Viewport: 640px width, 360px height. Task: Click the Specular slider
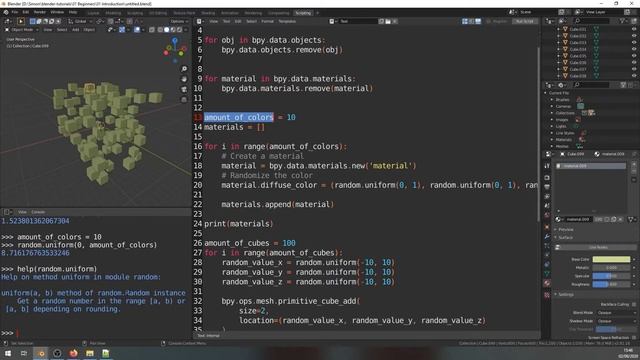[x=611, y=276]
